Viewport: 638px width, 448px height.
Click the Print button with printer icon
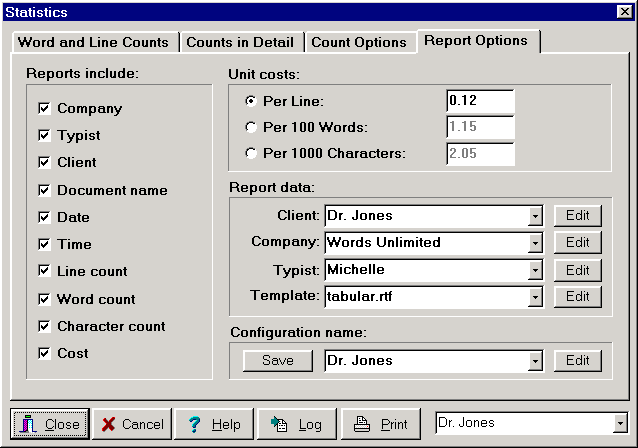coord(380,424)
